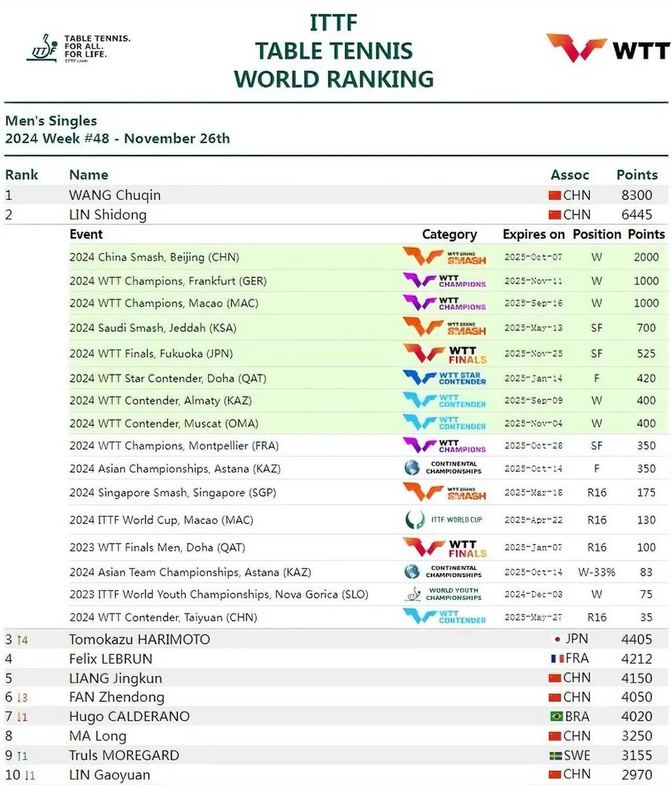
Task: Select the China flag in LIN Gaoyuan's row
Action: [554, 775]
